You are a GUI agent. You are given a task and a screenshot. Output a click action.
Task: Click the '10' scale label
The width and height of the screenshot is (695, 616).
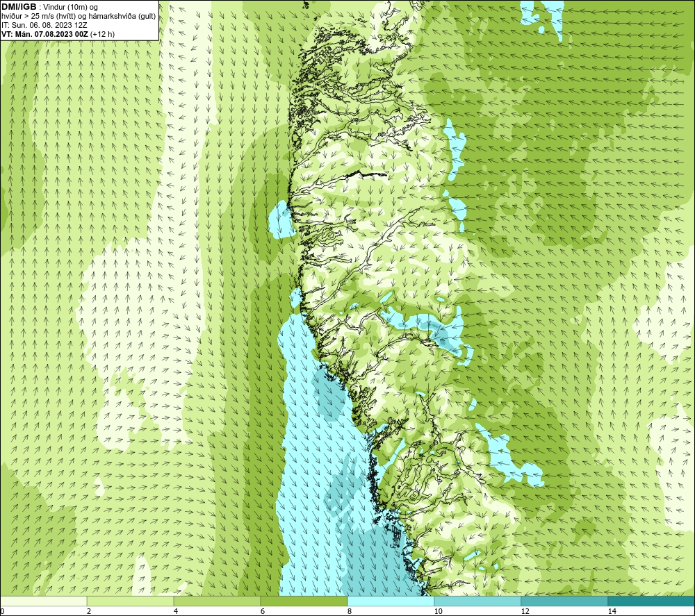point(438,612)
